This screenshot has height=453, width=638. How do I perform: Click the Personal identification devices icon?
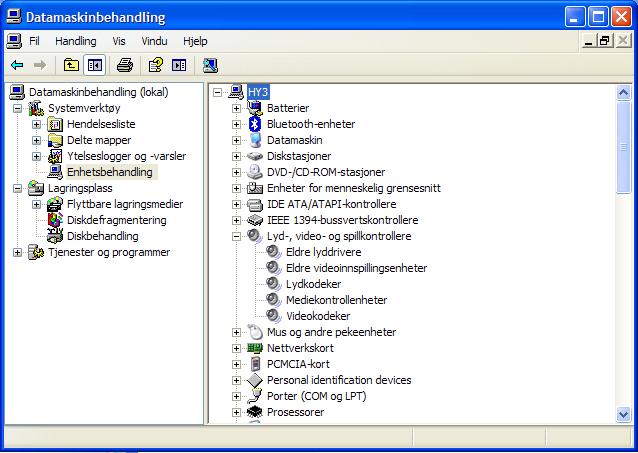[x=255, y=380]
